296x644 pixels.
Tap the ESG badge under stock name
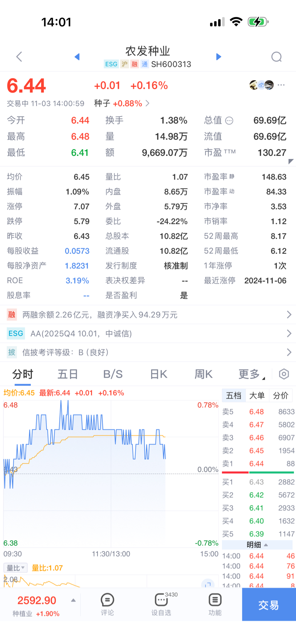[x=111, y=64]
